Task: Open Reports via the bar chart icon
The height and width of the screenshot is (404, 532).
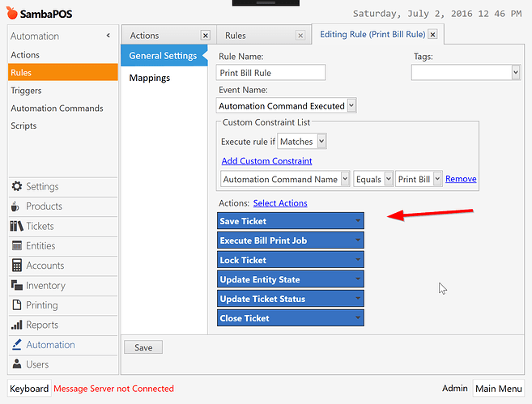Action: click(x=17, y=325)
